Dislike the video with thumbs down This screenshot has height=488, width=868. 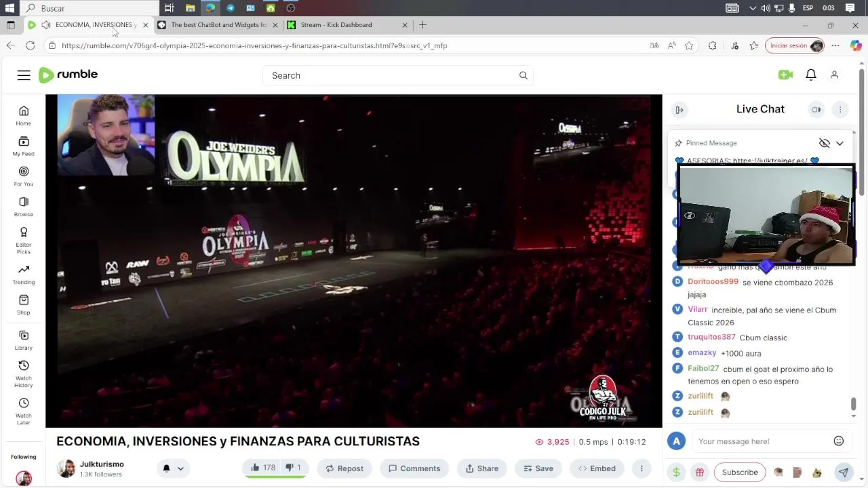click(x=293, y=468)
